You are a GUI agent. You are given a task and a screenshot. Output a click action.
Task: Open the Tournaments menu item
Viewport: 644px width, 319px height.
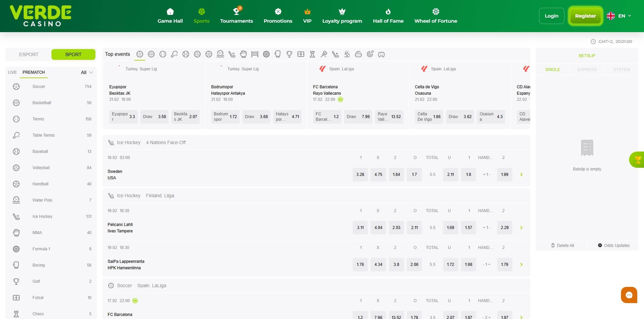(236, 16)
